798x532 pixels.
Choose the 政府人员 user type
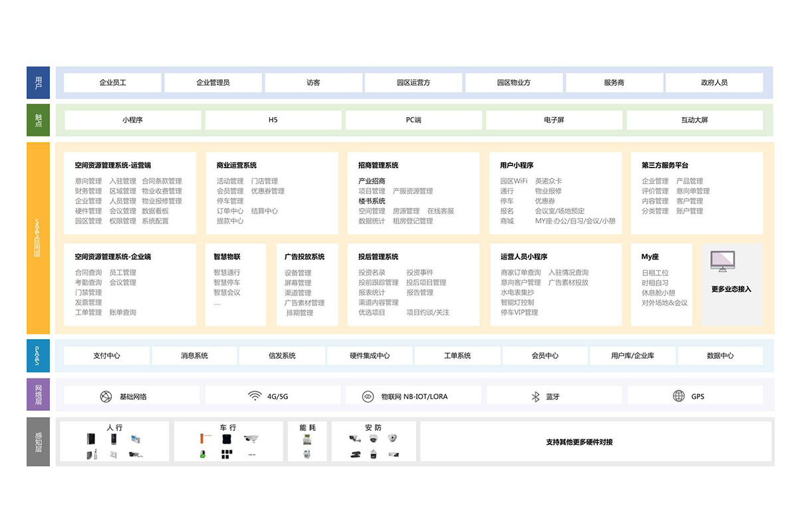pyautogui.click(x=714, y=83)
